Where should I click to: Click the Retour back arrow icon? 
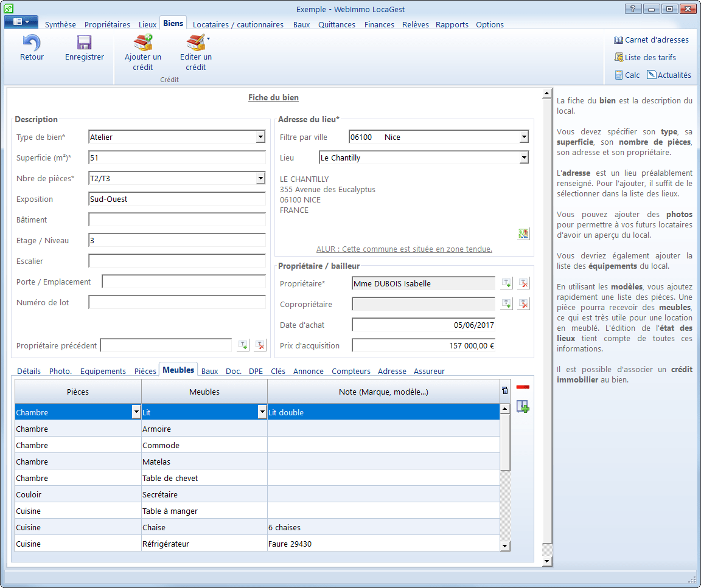tap(32, 43)
